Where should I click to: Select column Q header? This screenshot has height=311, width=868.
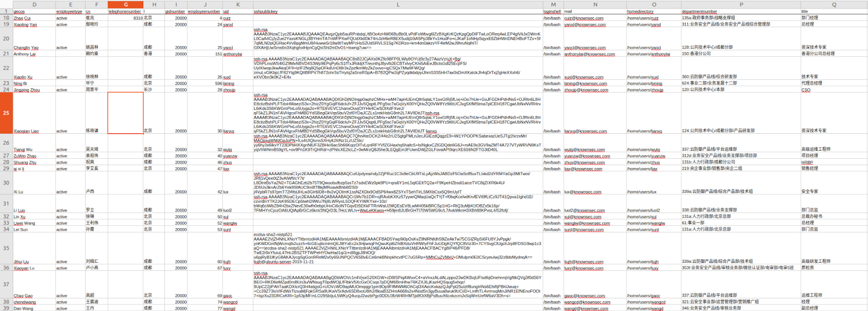tap(834, 4)
